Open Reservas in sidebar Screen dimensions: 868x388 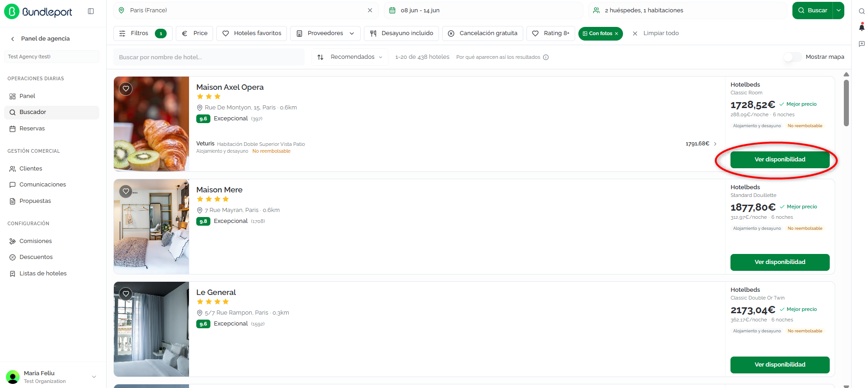tap(51, 129)
